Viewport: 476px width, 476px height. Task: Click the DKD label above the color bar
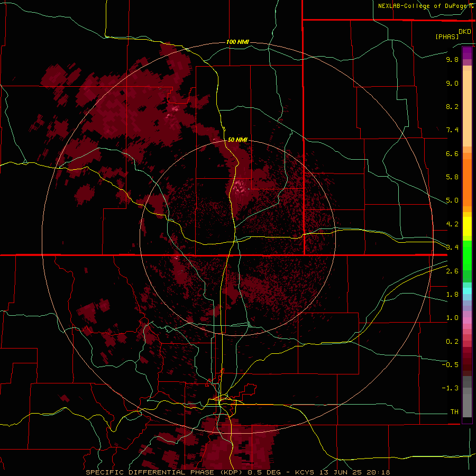[465, 32]
